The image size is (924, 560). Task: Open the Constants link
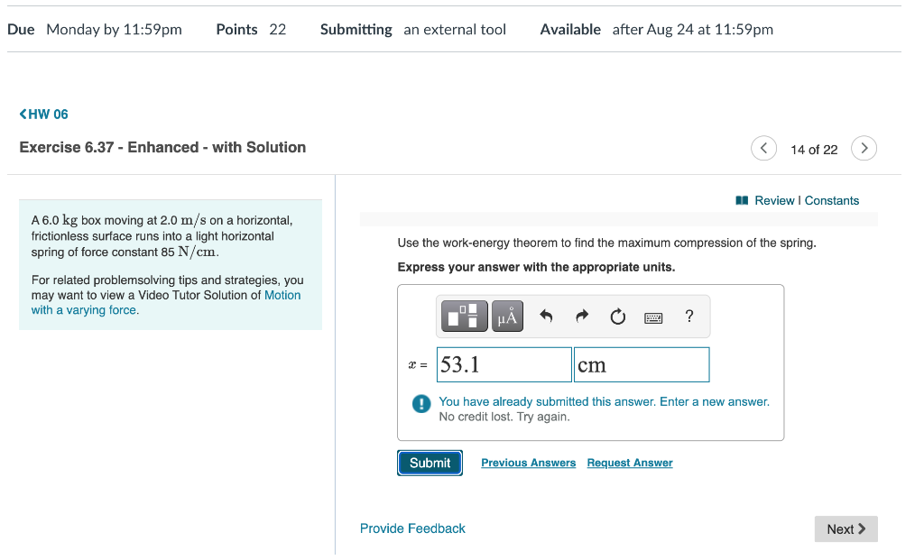(831, 200)
